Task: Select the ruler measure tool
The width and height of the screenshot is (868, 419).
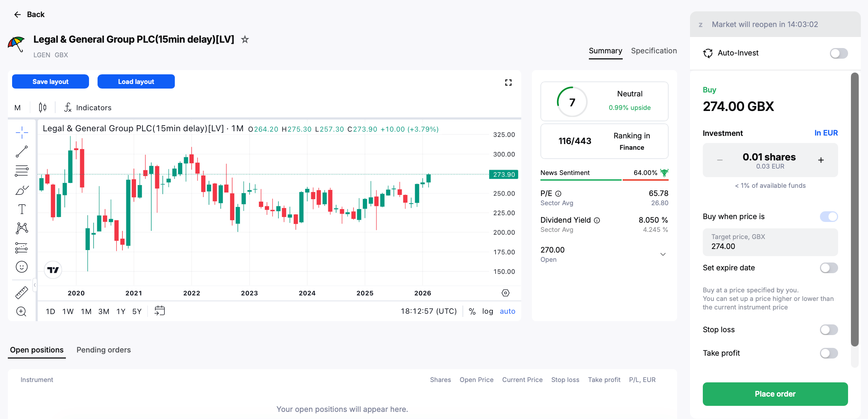Action: [22, 292]
